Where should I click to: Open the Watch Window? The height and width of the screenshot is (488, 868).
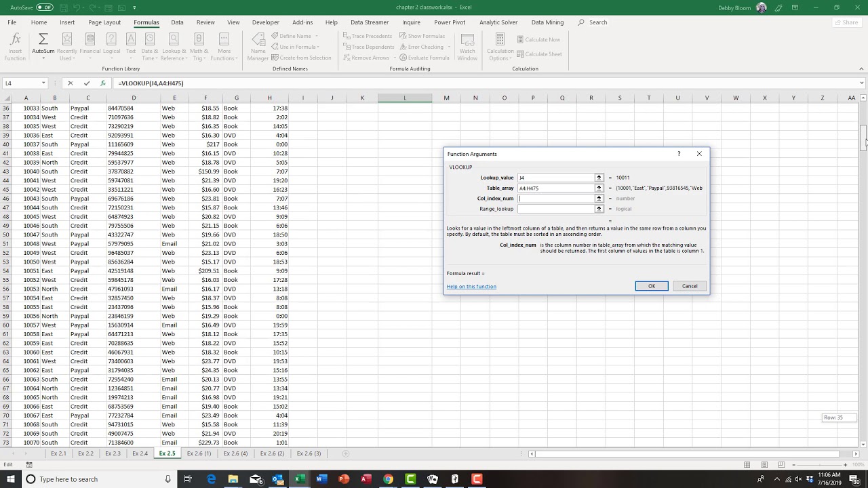point(467,47)
